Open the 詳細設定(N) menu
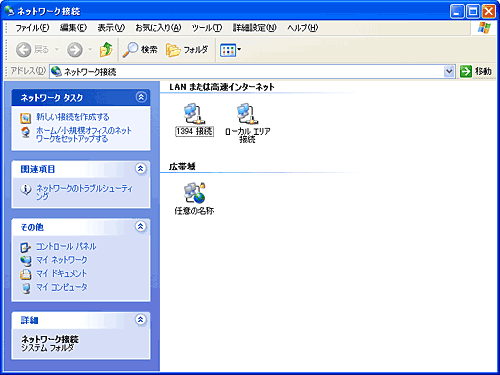 point(255,28)
